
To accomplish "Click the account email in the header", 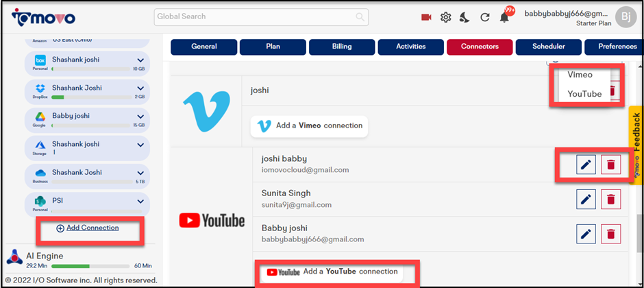I will (x=568, y=14).
